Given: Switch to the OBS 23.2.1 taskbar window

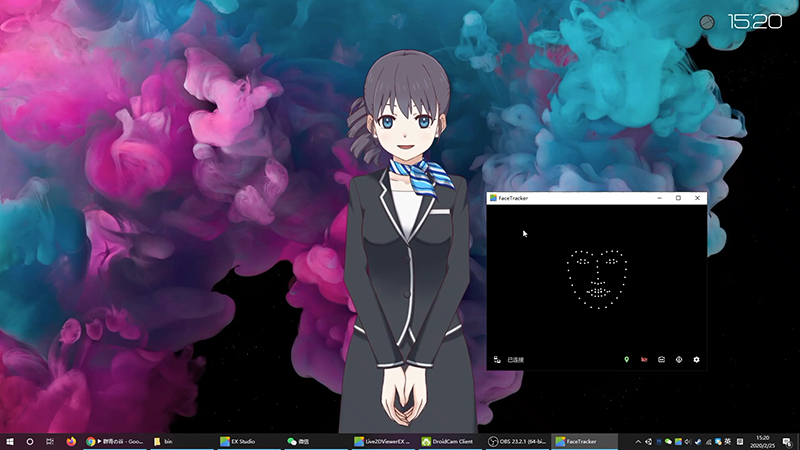Looking at the screenshot, I should [x=517, y=441].
